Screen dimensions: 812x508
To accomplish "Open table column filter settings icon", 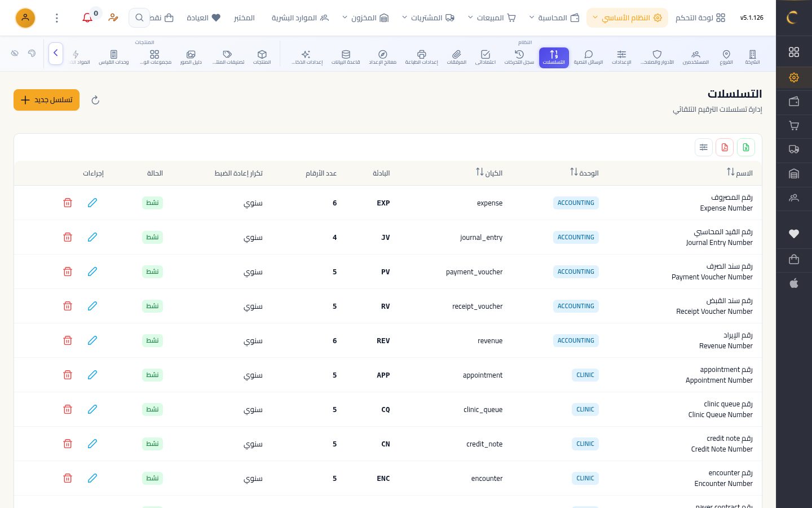I will (x=704, y=147).
